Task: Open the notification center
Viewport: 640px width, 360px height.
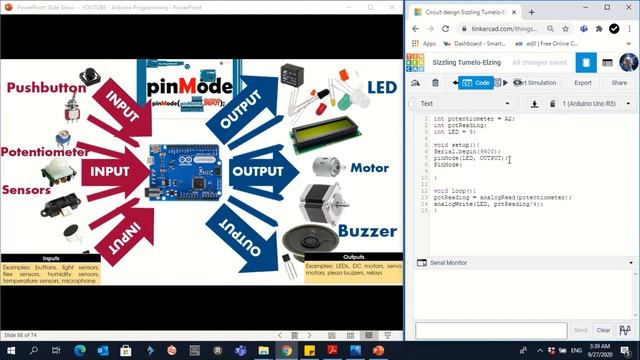Action: (626, 351)
